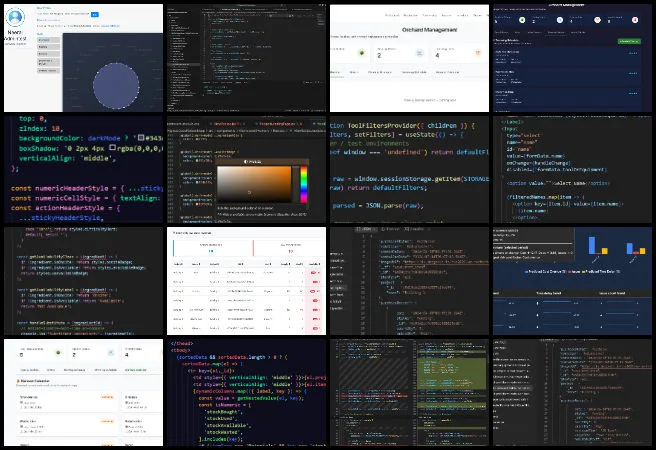Open the getAvailabilityClass code thumbnail
This screenshot has width=656, height=450.
(x=83, y=281)
